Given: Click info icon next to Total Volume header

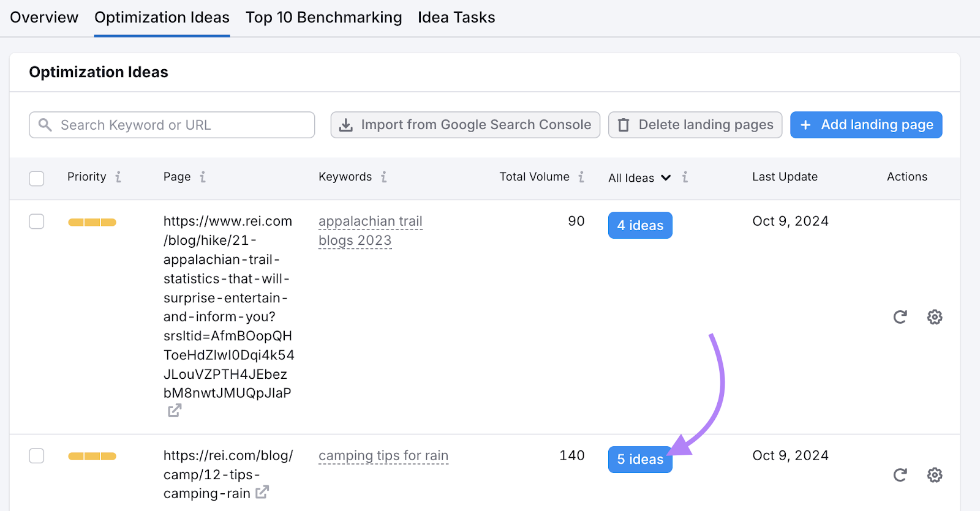Looking at the screenshot, I should (x=581, y=177).
